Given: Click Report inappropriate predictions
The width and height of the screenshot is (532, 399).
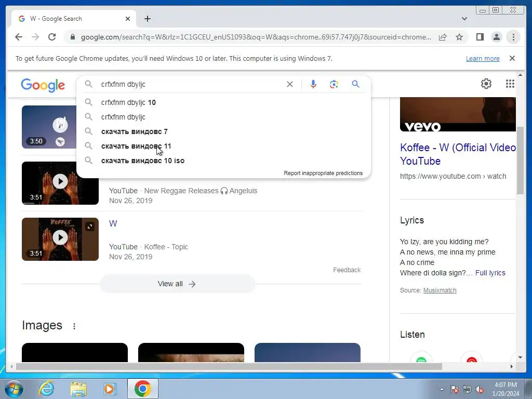Looking at the screenshot, I should [323, 173].
